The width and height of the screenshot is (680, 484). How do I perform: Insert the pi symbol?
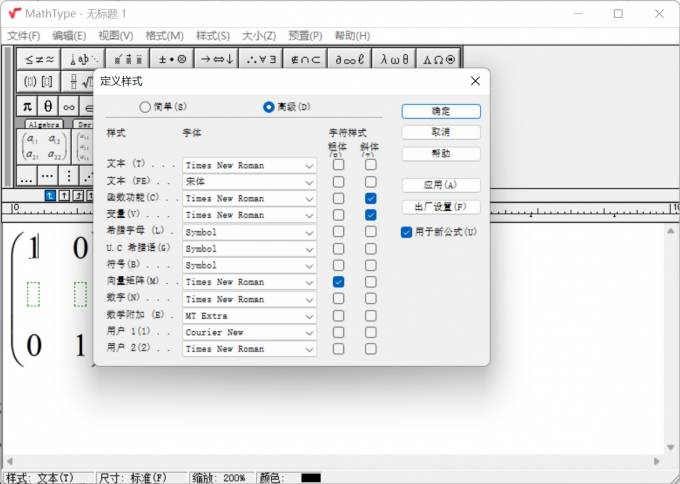(x=27, y=106)
